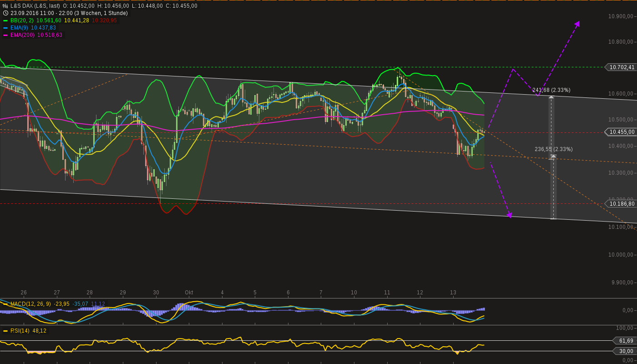Click the RSI(14) indicator label
637x364 pixels.
20,331
